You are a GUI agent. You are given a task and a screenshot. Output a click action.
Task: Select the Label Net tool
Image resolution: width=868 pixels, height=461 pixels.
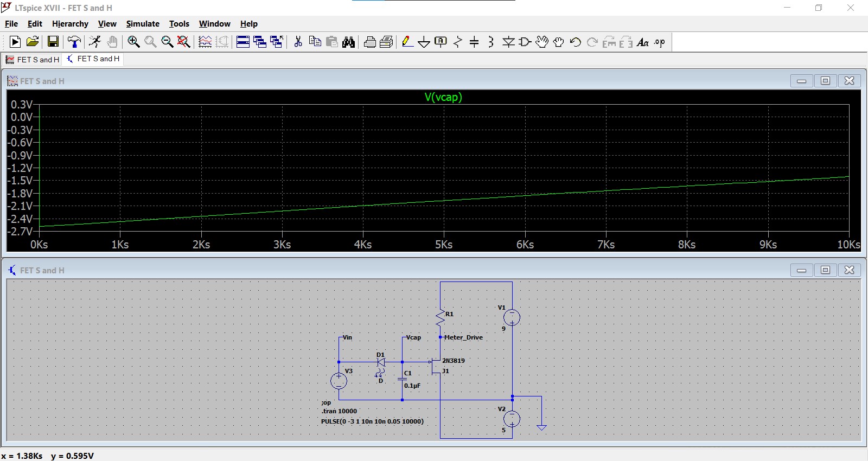point(441,42)
